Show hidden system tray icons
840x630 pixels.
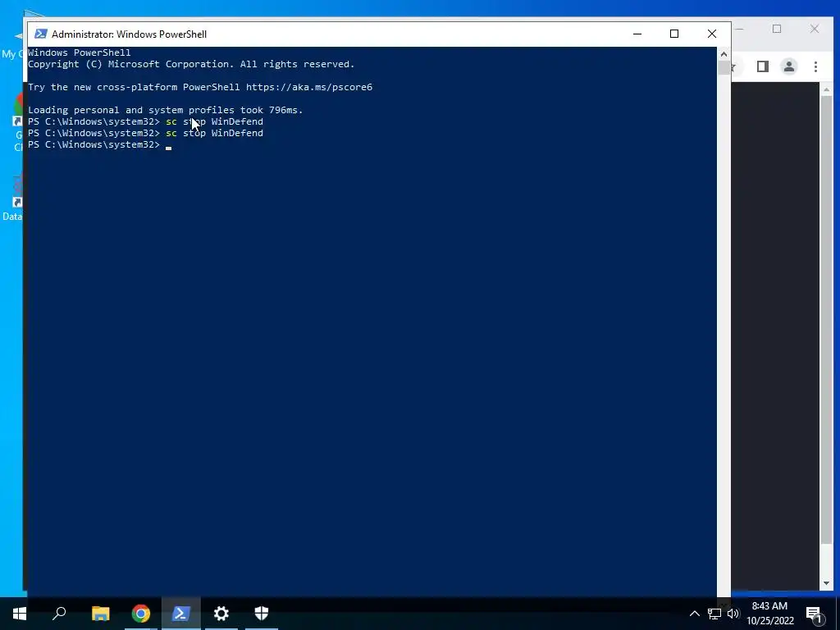tap(694, 614)
